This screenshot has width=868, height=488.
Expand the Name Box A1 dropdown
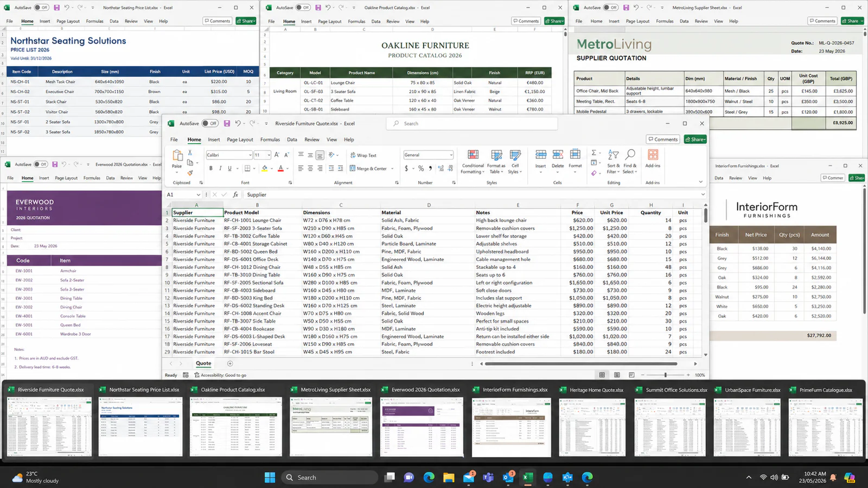click(199, 195)
